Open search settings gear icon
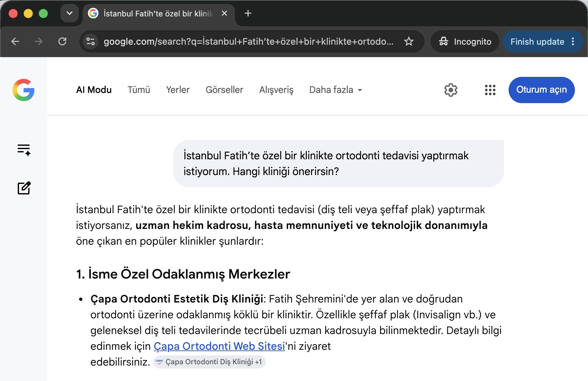 click(x=451, y=90)
